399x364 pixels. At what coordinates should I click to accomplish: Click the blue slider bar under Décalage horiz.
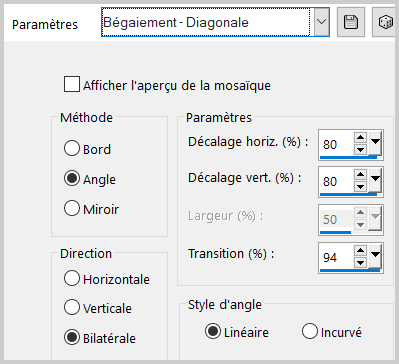coord(348,157)
